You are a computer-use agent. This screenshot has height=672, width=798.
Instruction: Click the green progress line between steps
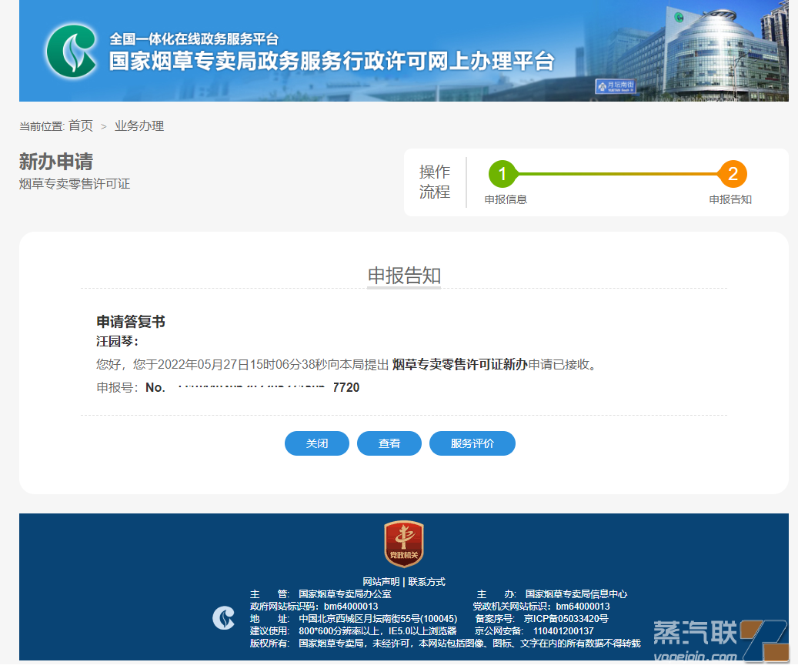point(616,174)
